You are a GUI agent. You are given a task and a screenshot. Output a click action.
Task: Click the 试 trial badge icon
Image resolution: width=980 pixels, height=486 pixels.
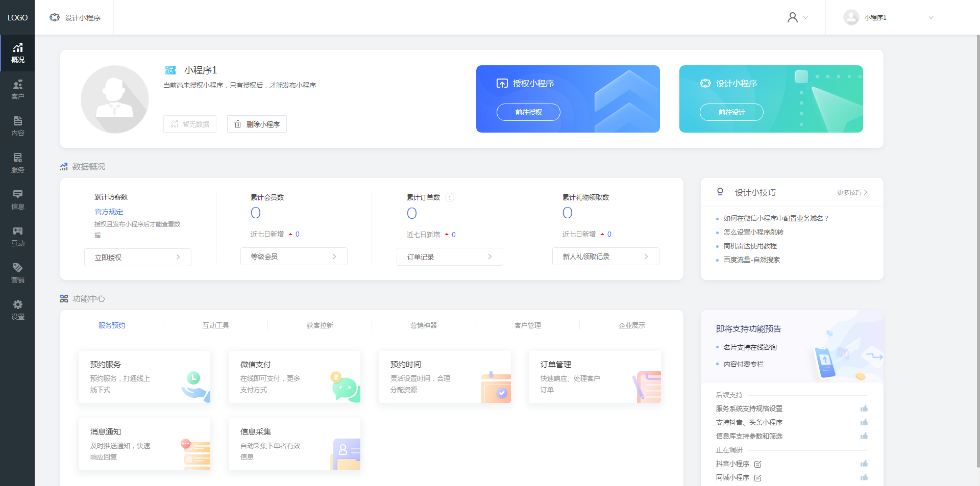tap(170, 70)
